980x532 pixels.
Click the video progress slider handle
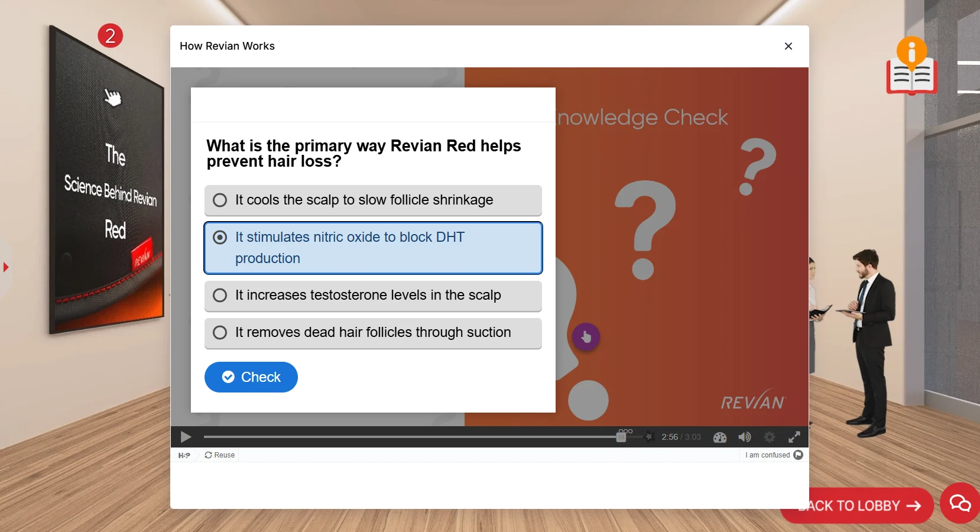(x=621, y=437)
